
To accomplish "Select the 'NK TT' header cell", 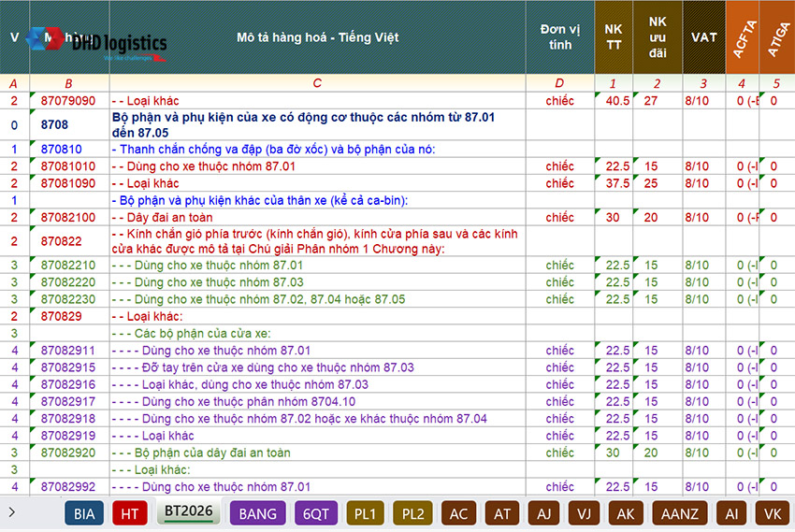I will click(x=614, y=37).
